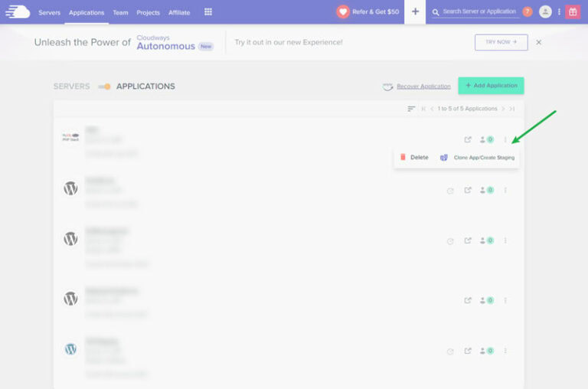Viewport: 588px width, 389px height.
Task: Choose Delete from the context menu
Action: (414, 158)
